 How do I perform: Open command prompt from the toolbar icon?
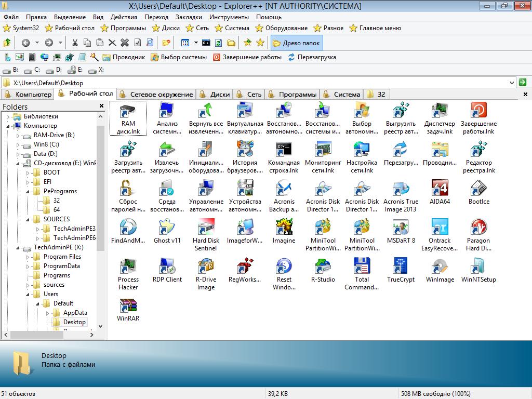(x=206, y=43)
